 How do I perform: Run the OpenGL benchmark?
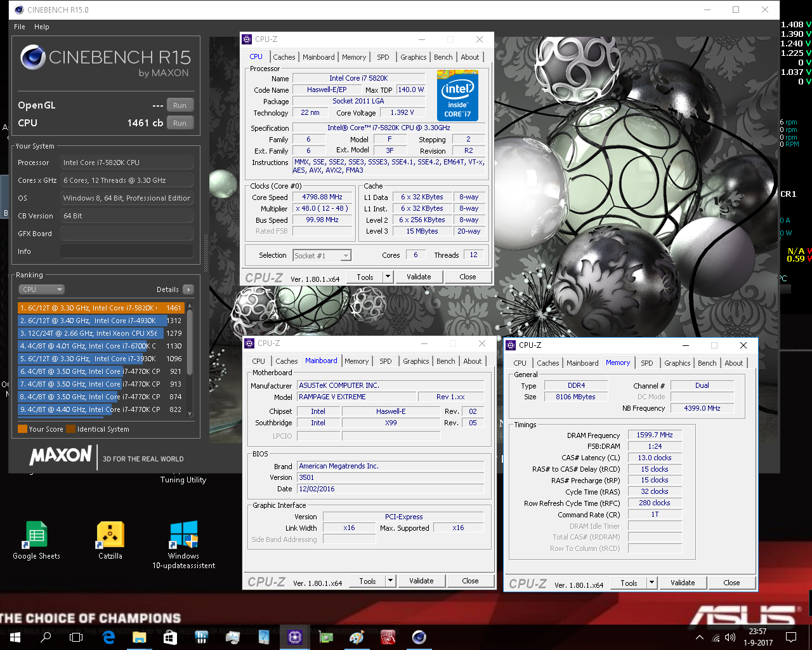(180, 105)
